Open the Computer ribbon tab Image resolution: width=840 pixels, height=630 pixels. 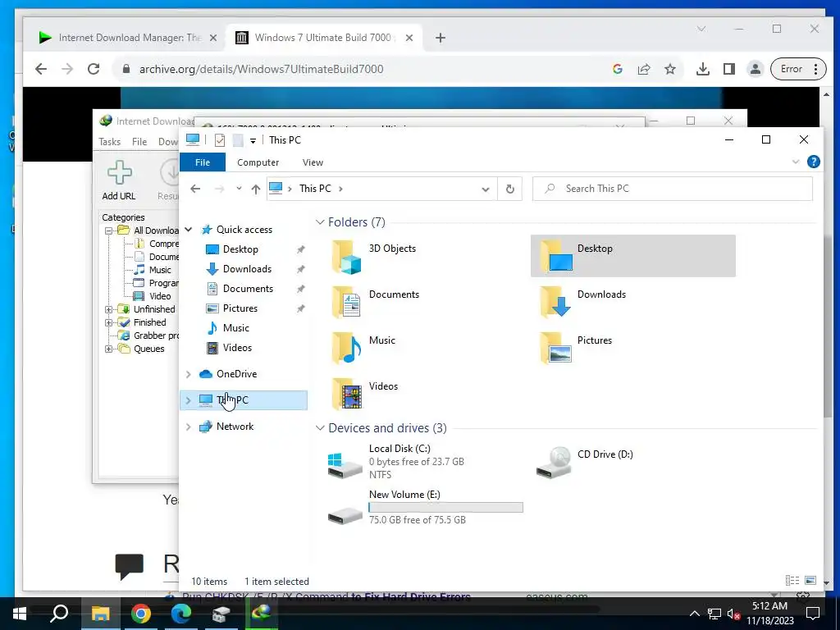pos(258,162)
